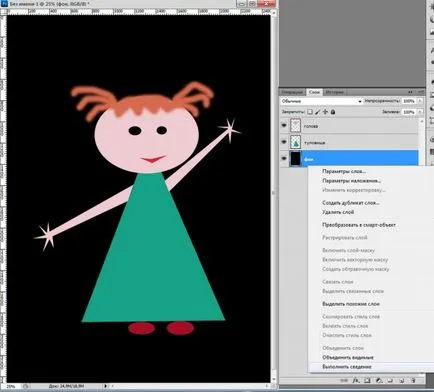Click the status bar preview icon beside 25%
The width and height of the screenshot is (434, 392).
26,386
